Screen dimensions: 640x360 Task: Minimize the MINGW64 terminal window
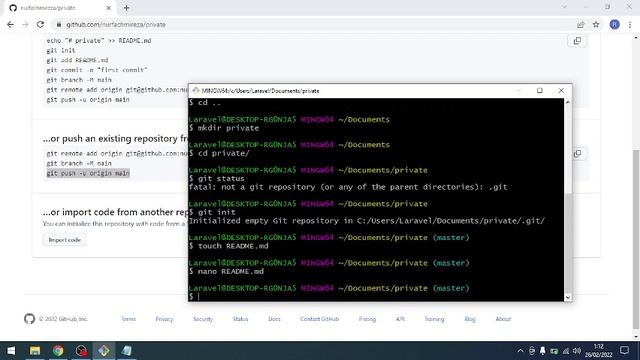pyautogui.click(x=518, y=91)
